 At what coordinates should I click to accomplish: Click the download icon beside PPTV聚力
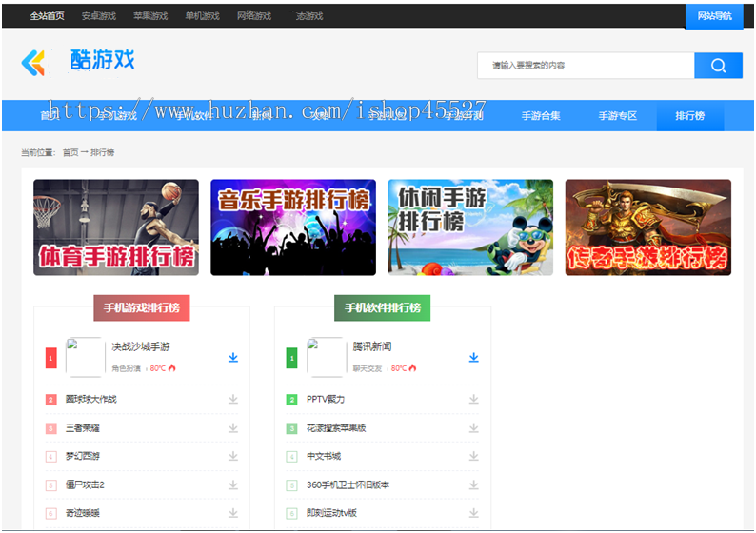[x=474, y=399]
